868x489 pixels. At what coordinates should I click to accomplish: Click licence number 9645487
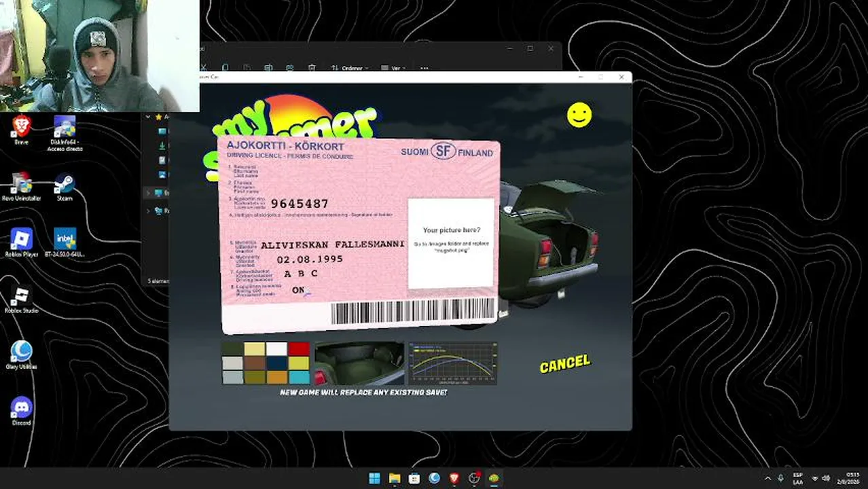click(300, 204)
